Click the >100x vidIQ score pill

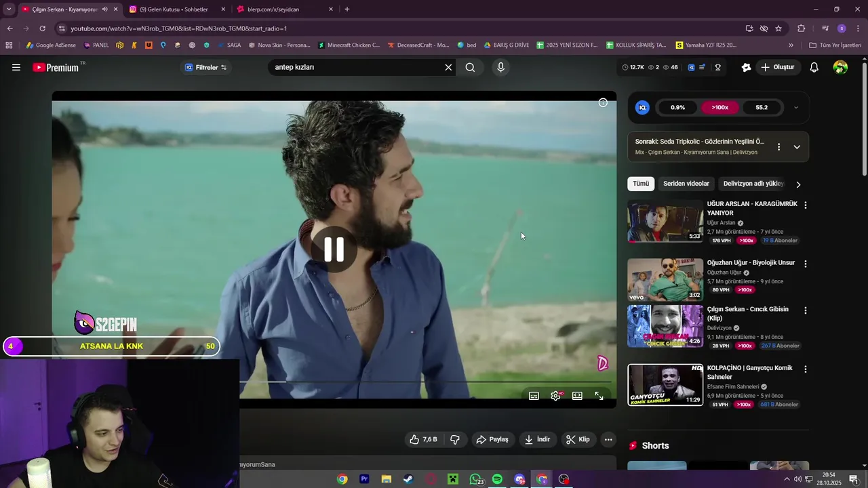[719, 107]
